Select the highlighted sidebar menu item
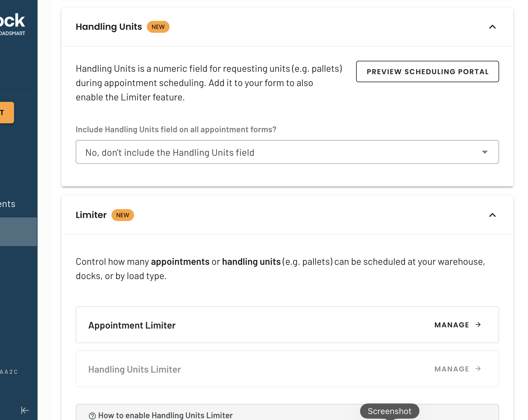Screen dimensions: 528x420 coord(18,232)
